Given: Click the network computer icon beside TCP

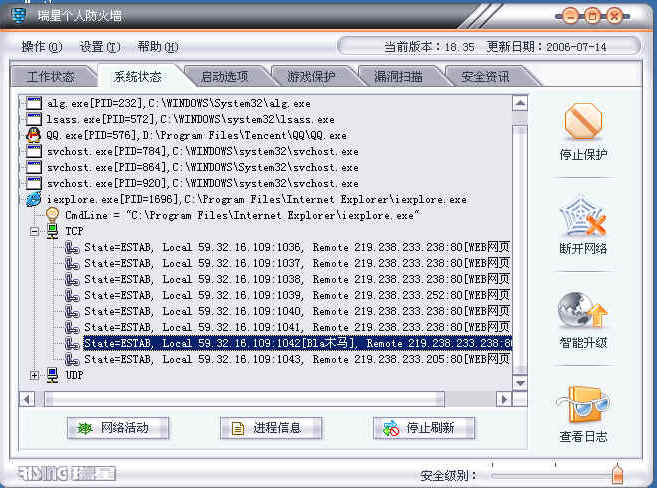Looking at the screenshot, I should (52, 231).
